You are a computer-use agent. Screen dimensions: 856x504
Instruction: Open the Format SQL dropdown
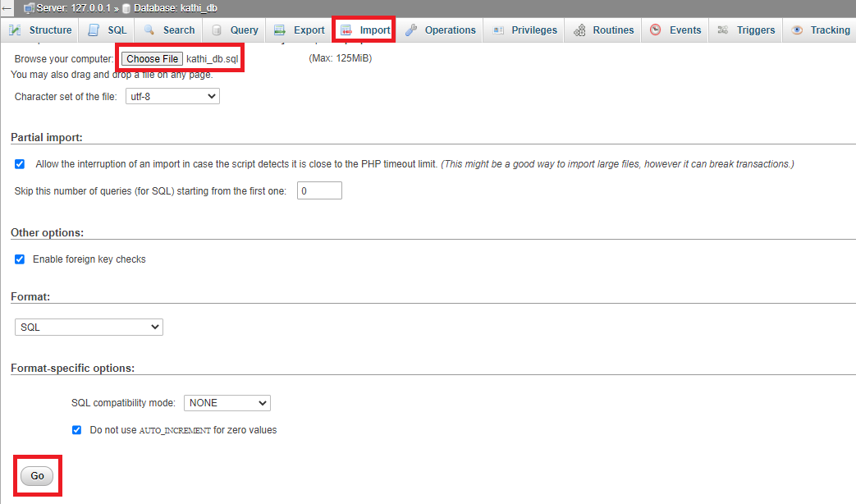(89, 327)
